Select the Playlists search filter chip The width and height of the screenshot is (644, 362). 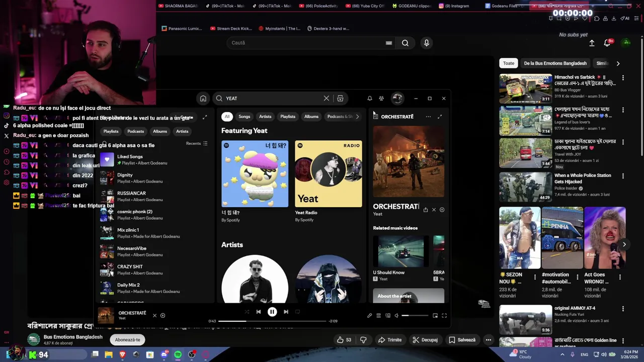pyautogui.click(x=288, y=117)
